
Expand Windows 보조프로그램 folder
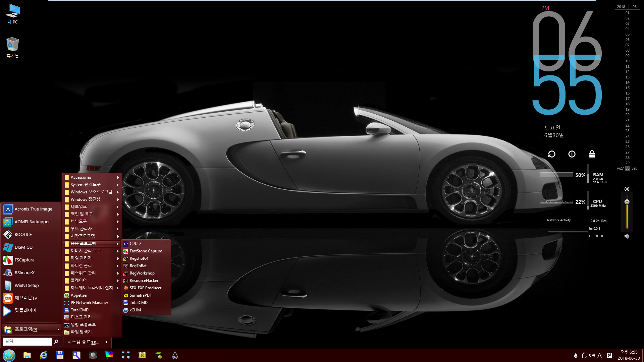click(x=92, y=192)
